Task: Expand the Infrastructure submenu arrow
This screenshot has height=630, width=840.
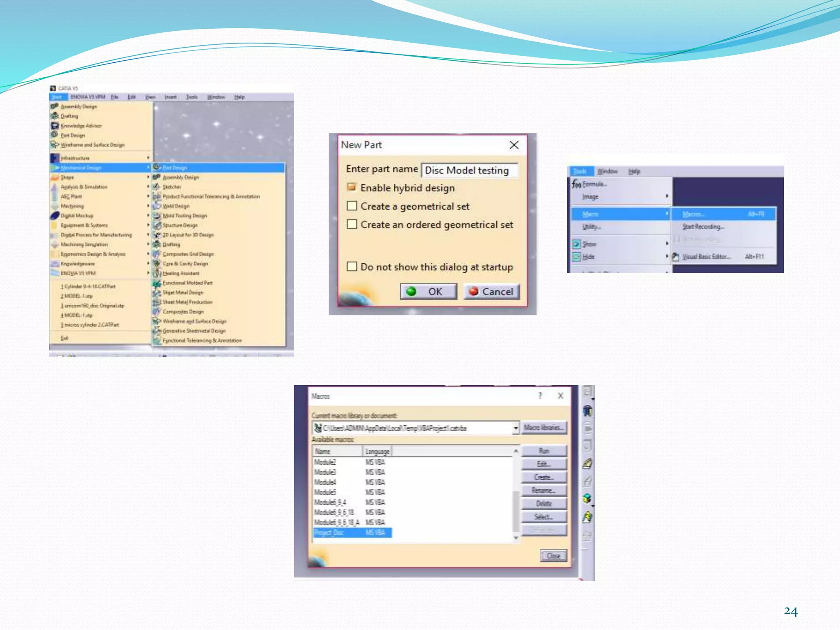Action: click(x=148, y=158)
